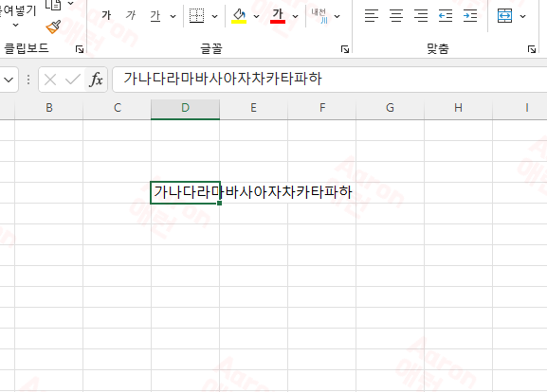Select column E header
This screenshot has height=392, width=547.
[254, 108]
